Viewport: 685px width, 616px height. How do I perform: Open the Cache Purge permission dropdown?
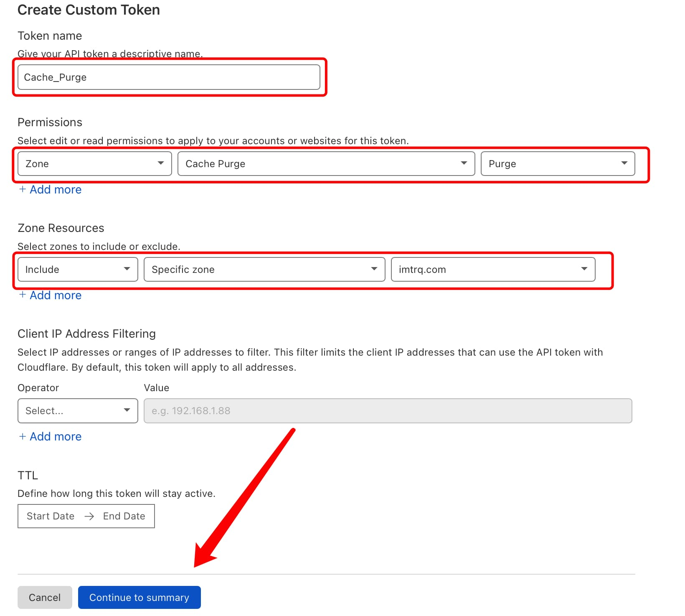coord(326,164)
